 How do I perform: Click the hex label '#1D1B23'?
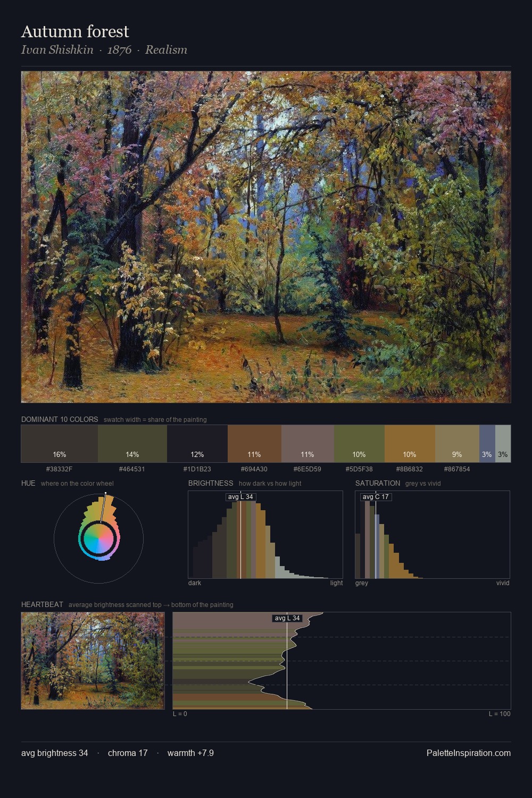tap(197, 469)
